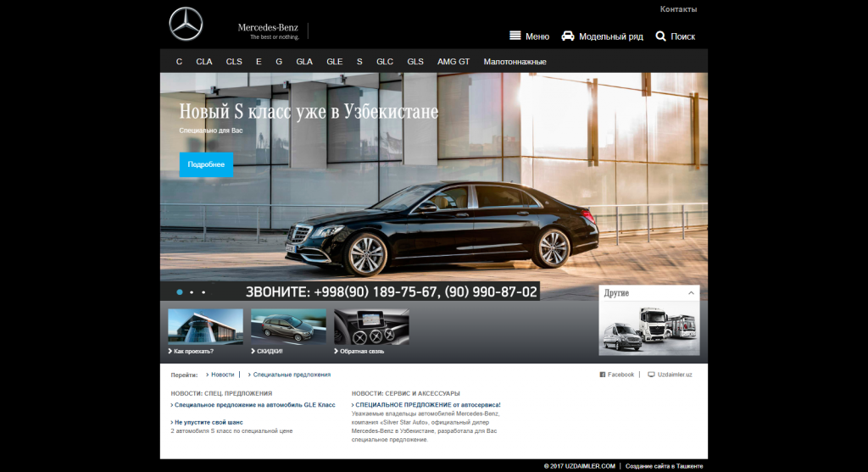Screen dimensions: 868x472
Task: Open the Модельный ряд label
Action: tap(610, 36)
